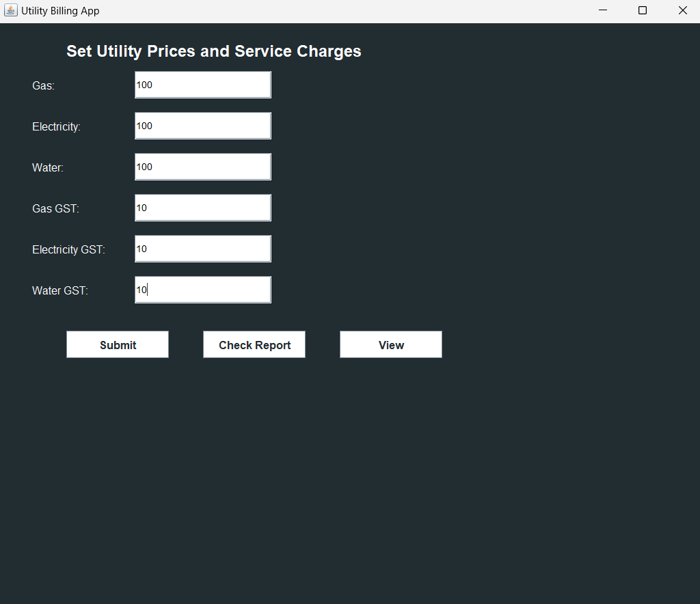Click the Electricity: label

coord(56,126)
